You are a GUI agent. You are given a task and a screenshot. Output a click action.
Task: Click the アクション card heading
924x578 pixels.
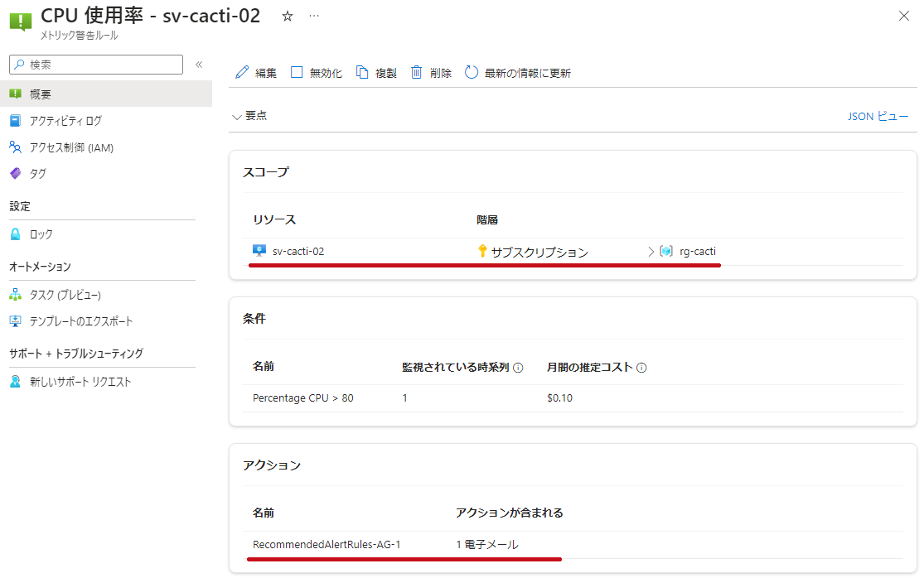tap(272, 465)
